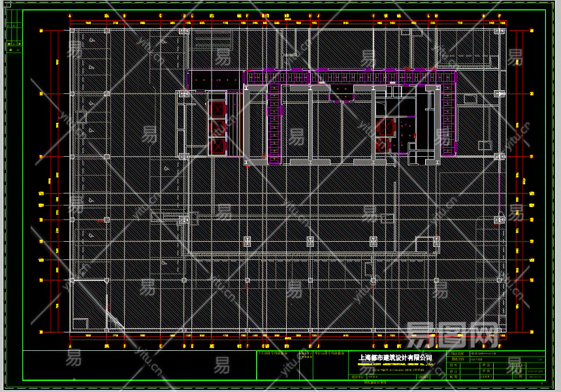The image size is (561, 392).
Task: Select the uppermost red-crossed elevator shaft in left core
Action: (x=217, y=109)
